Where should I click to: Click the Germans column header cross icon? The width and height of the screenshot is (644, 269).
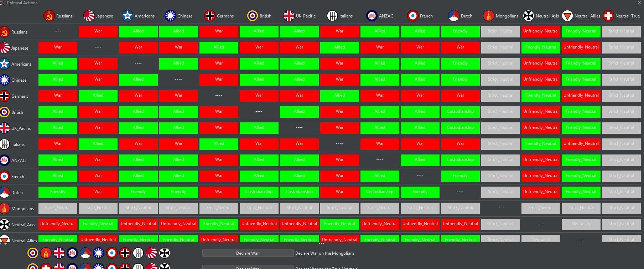point(209,16)
